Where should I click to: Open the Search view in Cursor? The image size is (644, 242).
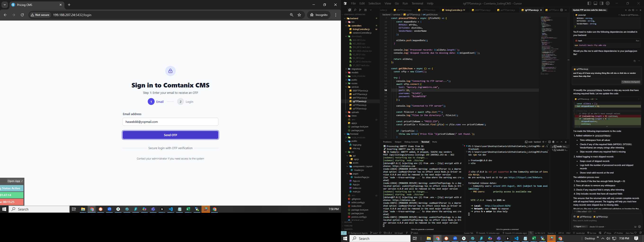pos(355,10)
